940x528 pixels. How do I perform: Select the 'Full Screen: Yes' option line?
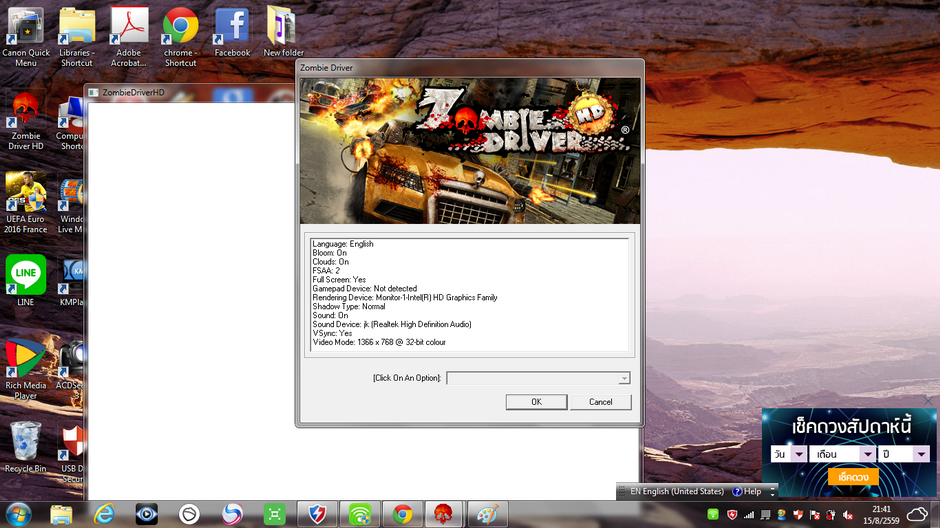(x=339, y=280)
